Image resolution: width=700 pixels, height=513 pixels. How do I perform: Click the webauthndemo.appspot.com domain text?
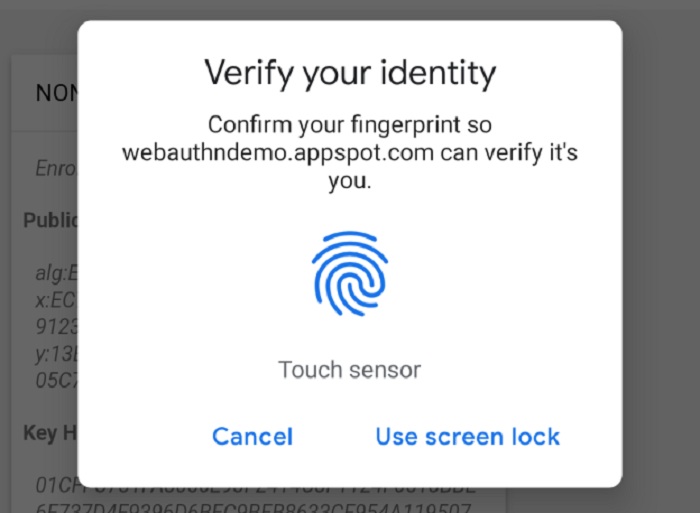pyautogui.click(x=278, y=153)
